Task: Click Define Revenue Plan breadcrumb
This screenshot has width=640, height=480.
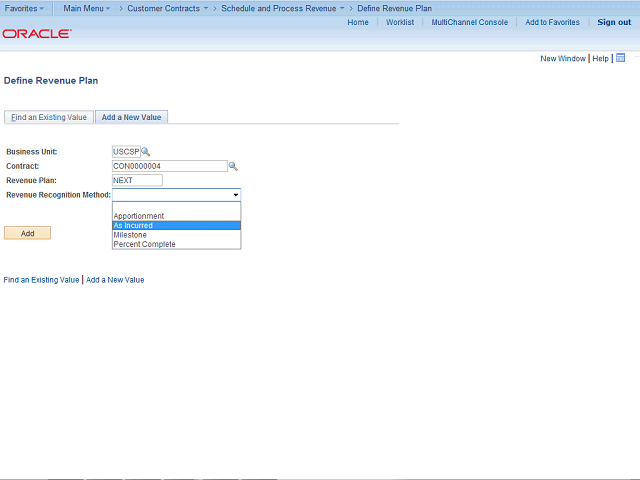Action: click(394, 8)
